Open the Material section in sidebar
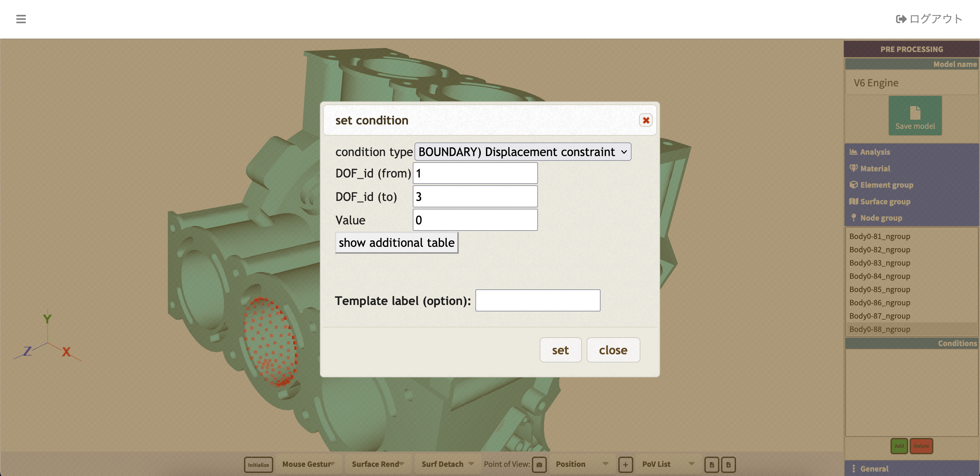Viewport: 980px width, 476px height. [875, 168]
